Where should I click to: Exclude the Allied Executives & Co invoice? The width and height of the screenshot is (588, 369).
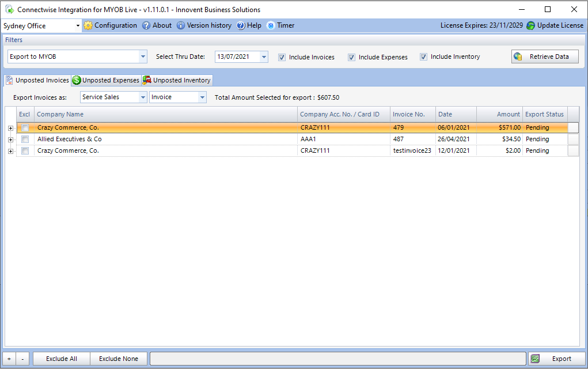tap(25, 140)
